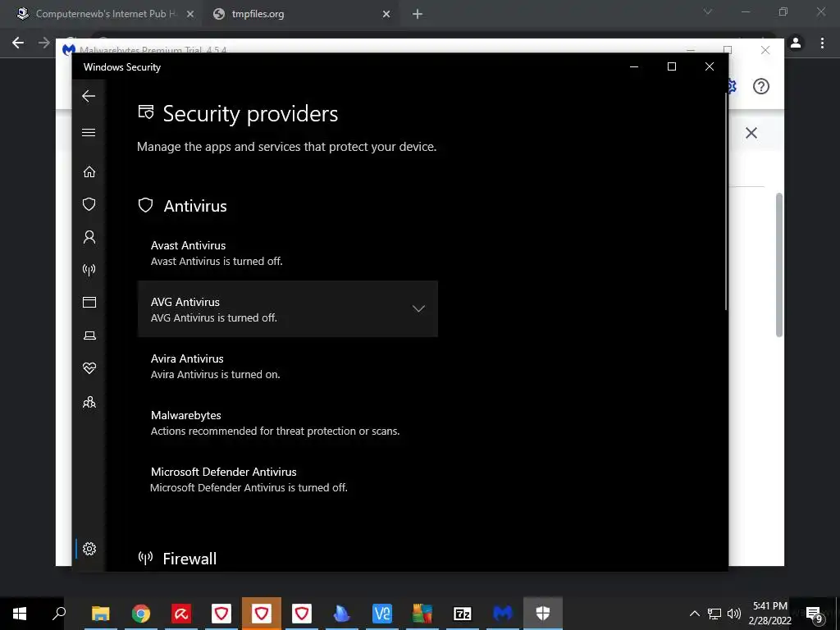Open App & browser control sidebar icon

[89, 302]
